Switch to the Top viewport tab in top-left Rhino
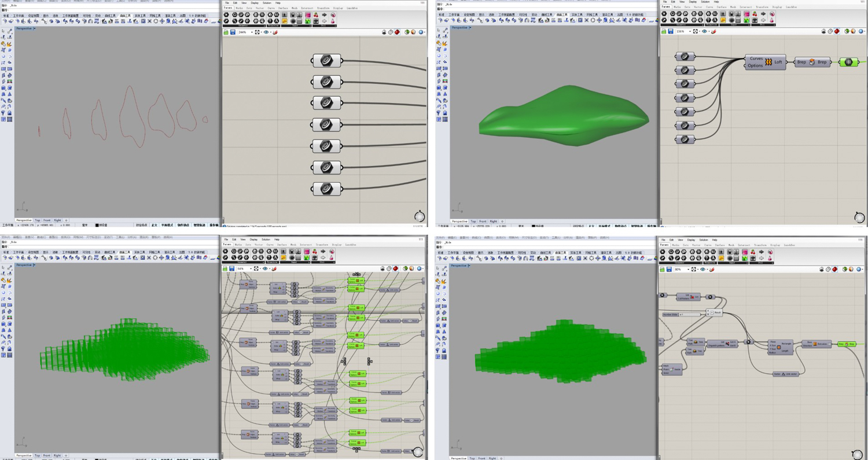 38,220
